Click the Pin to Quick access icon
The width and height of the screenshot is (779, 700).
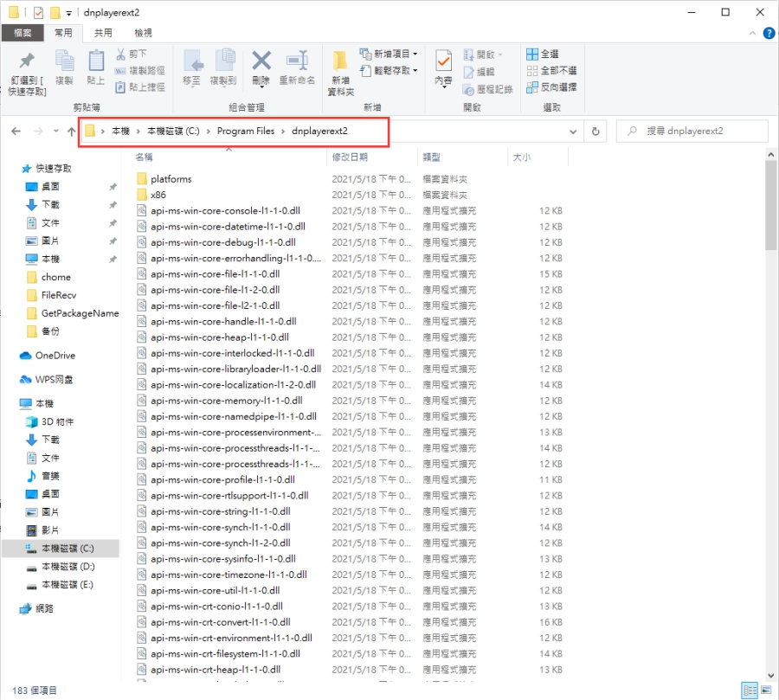pos(27,61)
